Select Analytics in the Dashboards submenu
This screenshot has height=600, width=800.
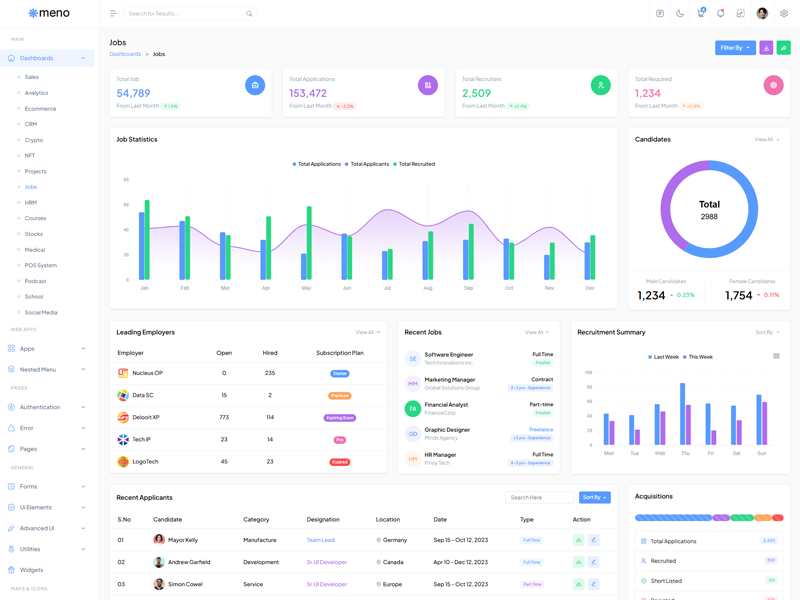click(36, 93)
